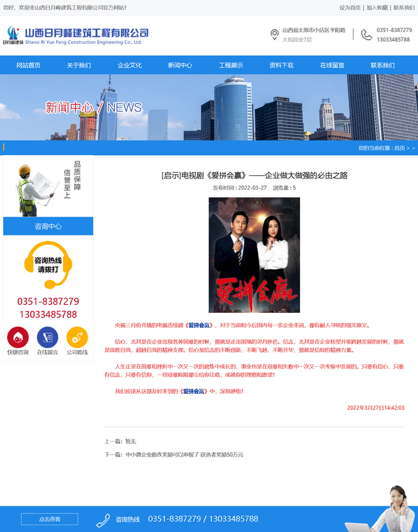The height and width of the screenshot is (532, 418).
Task: Open 网站首页 in navigation bar
Action: click(x=28, y=65)
